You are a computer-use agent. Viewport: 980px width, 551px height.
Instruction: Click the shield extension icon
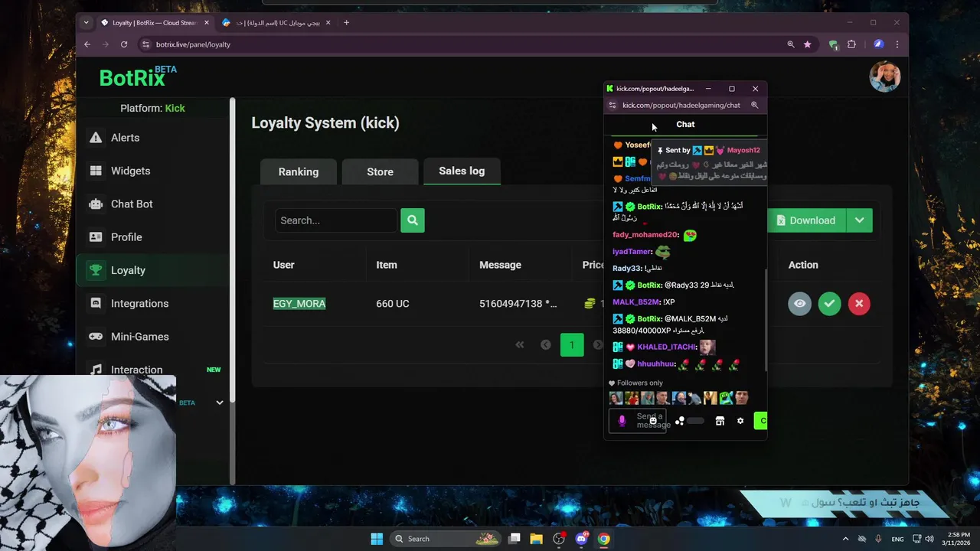833,44
